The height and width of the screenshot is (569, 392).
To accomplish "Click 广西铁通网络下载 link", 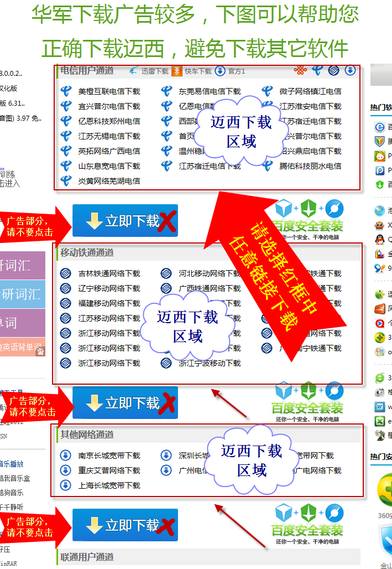I will coord(210,288).
